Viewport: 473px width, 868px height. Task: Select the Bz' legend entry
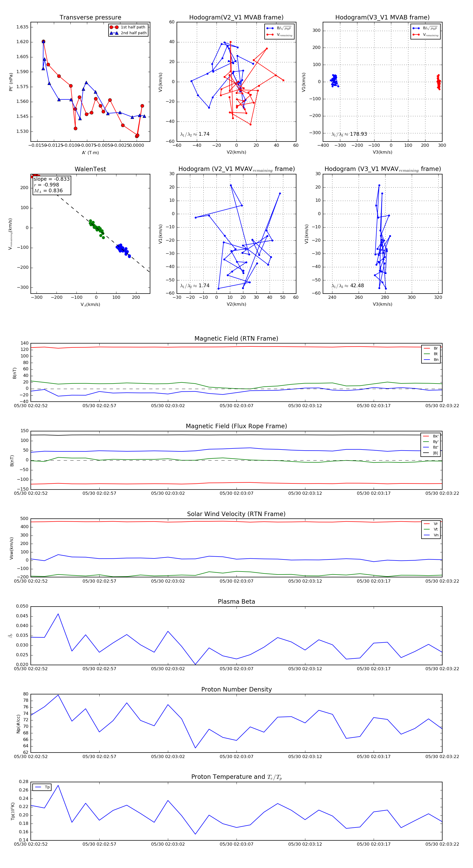pos(431,447)
